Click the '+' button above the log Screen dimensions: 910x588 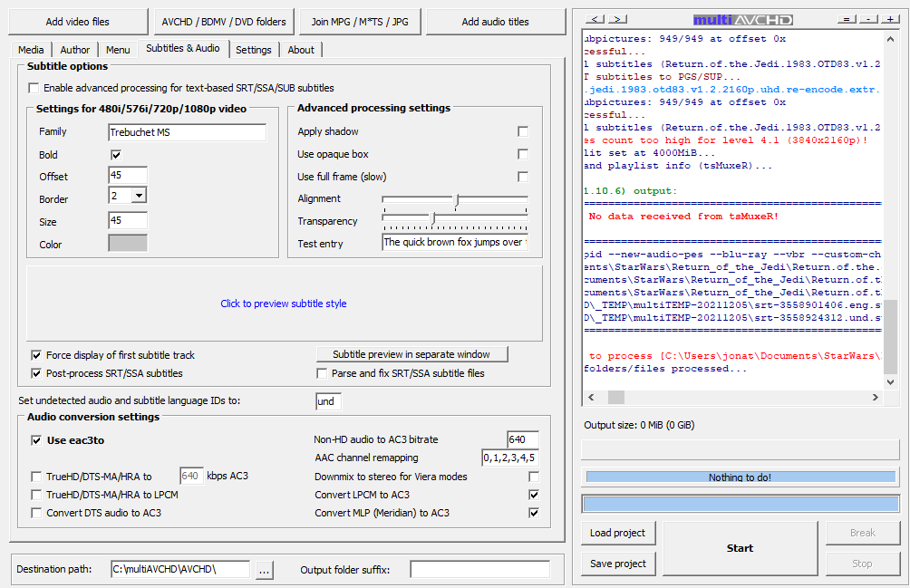(888, 19)
